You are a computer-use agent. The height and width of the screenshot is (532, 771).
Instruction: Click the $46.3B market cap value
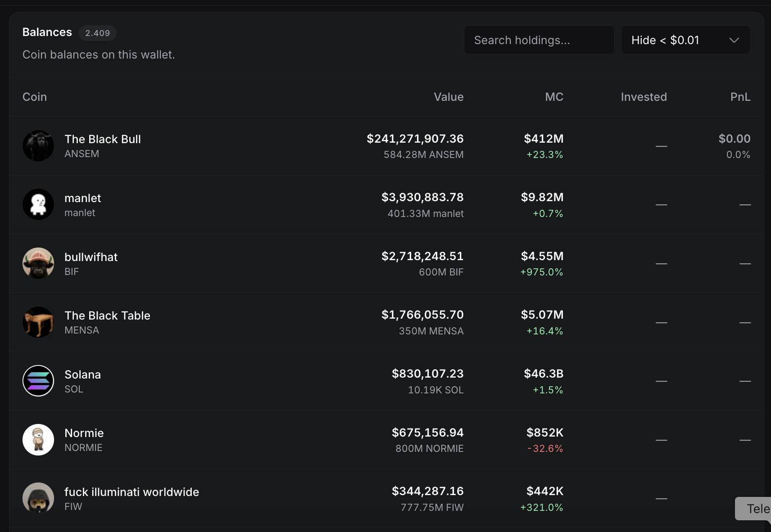tap(544, 374)
